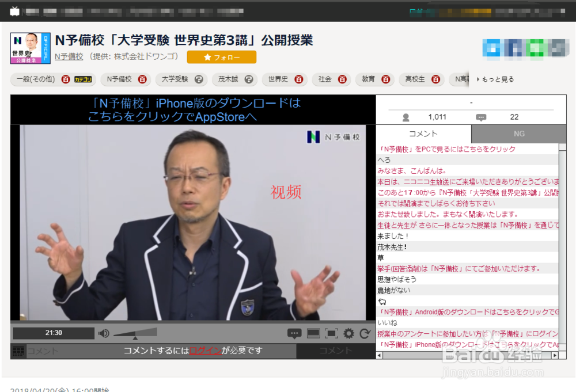
Task: Select the 世界史 tag
Action: tap(278, 79)
